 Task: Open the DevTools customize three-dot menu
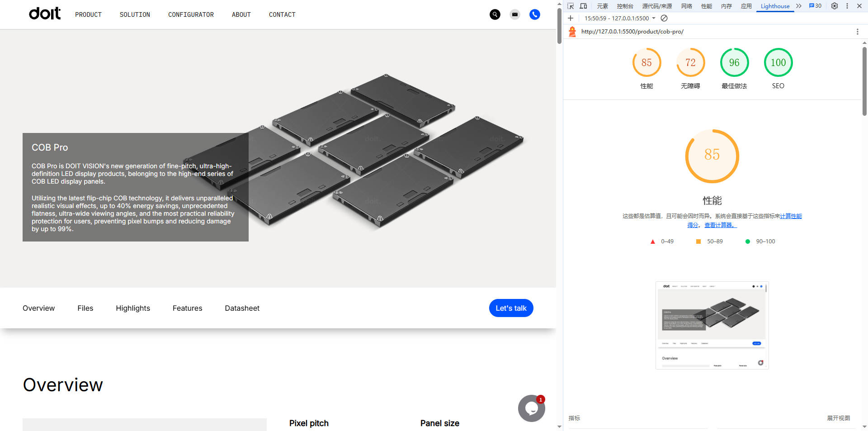pyautogui.click(x=847, y=6)
